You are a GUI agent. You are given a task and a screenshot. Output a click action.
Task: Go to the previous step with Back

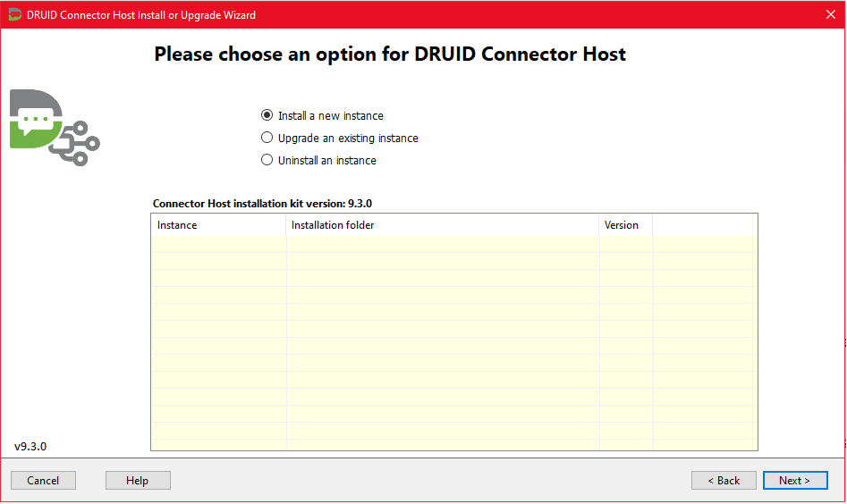pyautogui.click(x=724, y=481)
